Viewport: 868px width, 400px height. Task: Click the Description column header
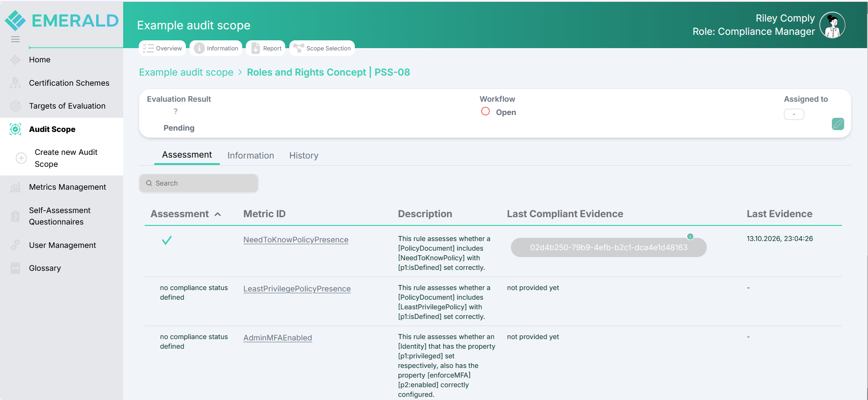425,214
